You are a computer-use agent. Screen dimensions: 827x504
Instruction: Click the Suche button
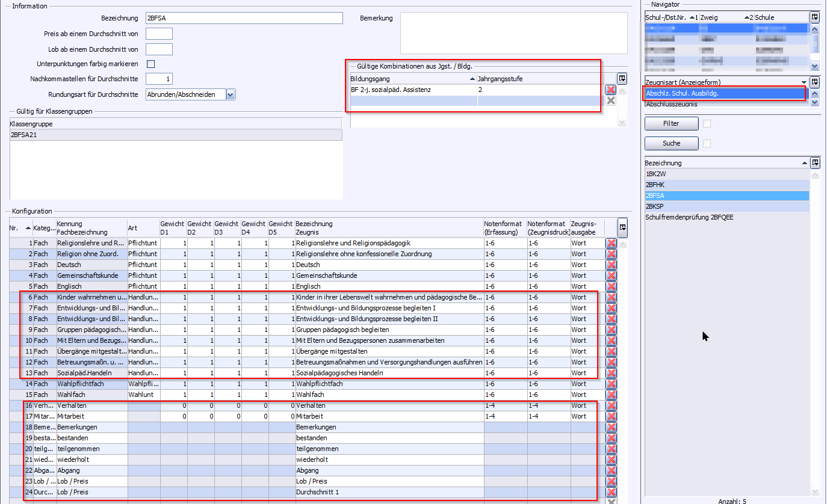[671, 143]
